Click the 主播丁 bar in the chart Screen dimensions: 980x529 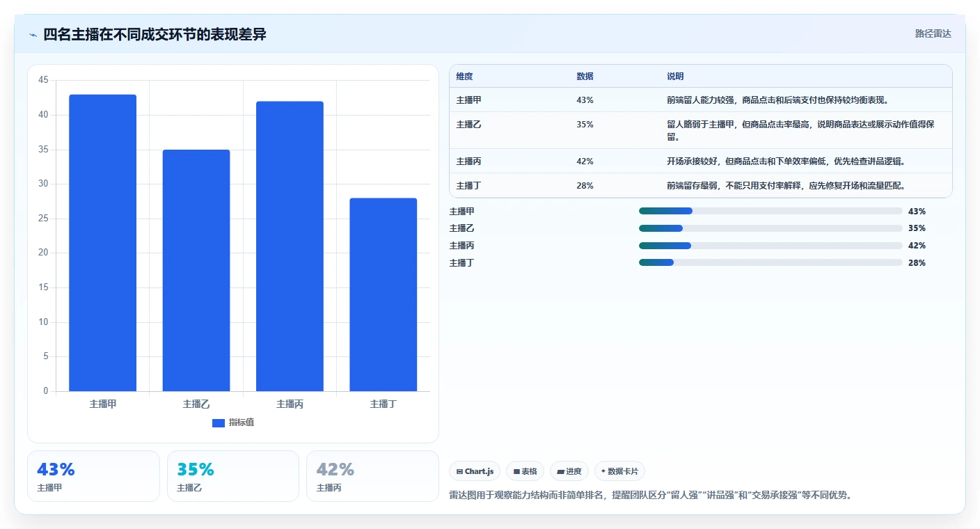tap(383, 294)
